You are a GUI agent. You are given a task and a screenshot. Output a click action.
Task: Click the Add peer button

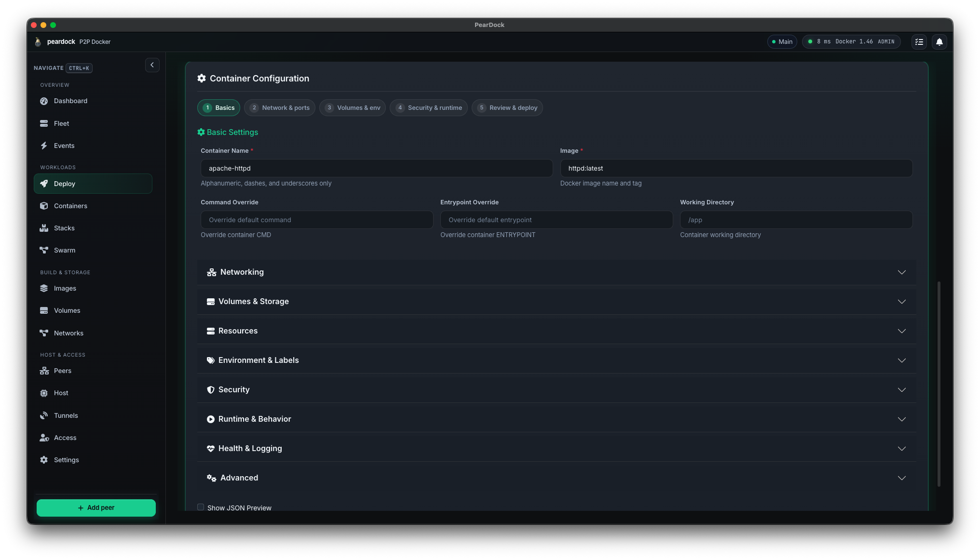(96, 508)
